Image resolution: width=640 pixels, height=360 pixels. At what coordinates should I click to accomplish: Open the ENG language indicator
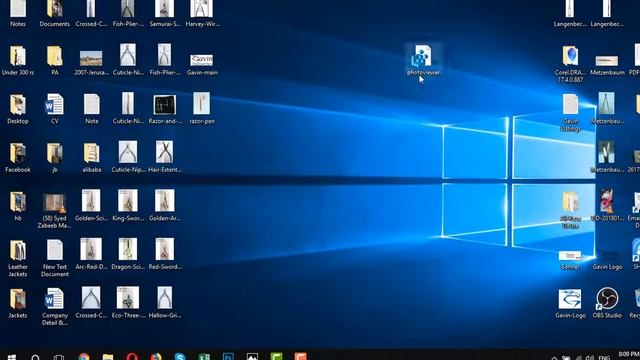point(604,358)
